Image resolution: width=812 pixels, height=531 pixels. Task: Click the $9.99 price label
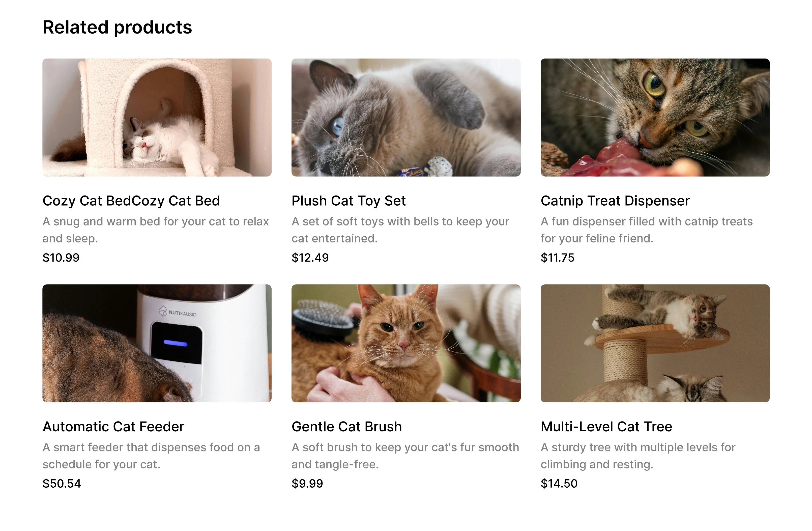pos(307,484)
